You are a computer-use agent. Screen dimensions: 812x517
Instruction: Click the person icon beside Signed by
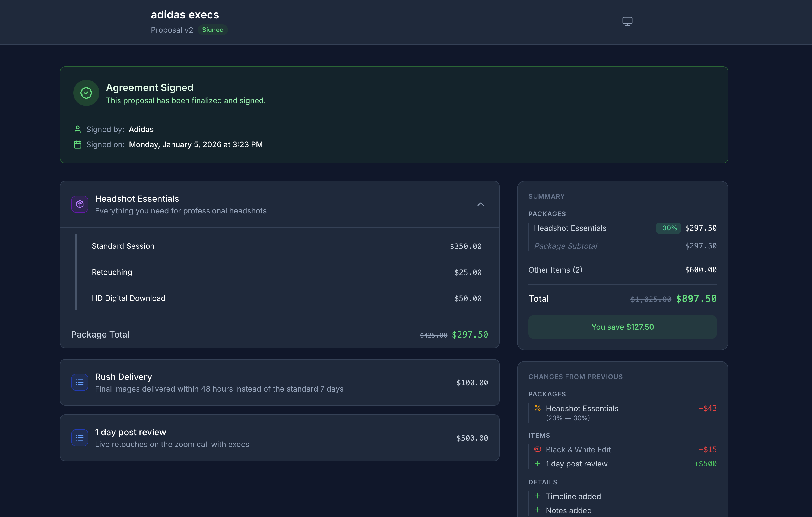[x=78, y=129]
